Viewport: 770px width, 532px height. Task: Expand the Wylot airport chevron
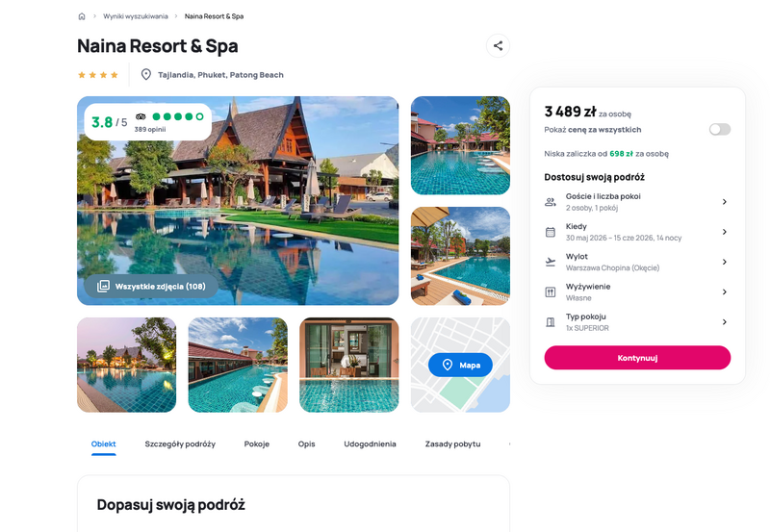pos(725,262)
